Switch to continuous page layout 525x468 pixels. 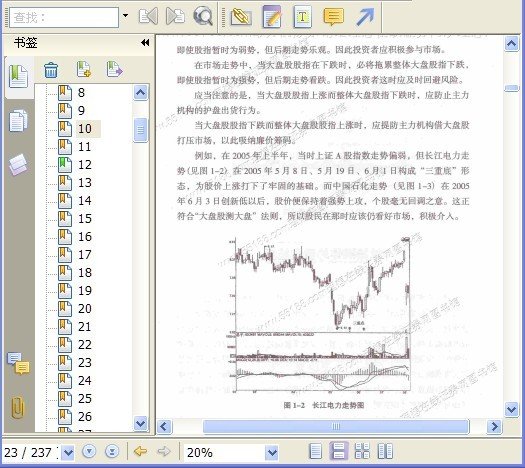tap(339, 451)
